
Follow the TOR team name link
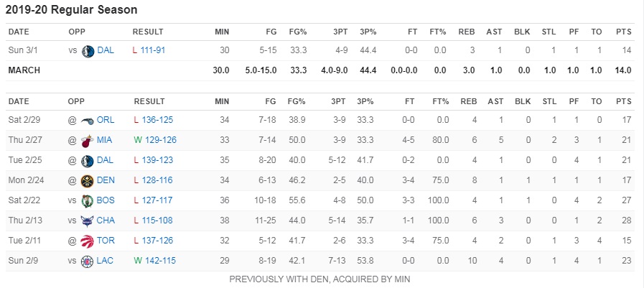click(106, 241)
